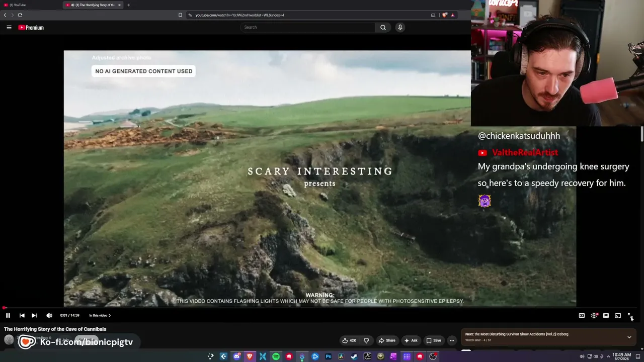Open the YouTube guide hamburger menu
Viewport: 644px width, 362px height.
[9, 28]
